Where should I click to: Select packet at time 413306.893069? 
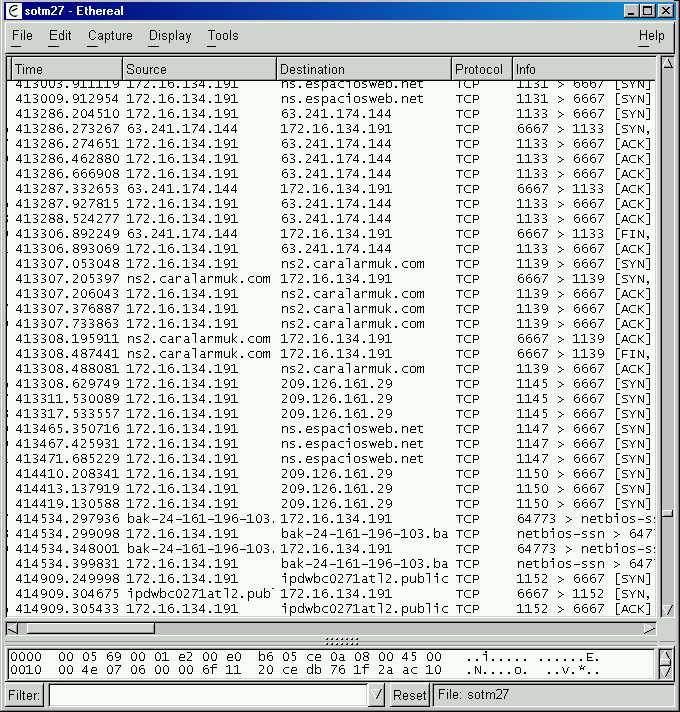331,248
